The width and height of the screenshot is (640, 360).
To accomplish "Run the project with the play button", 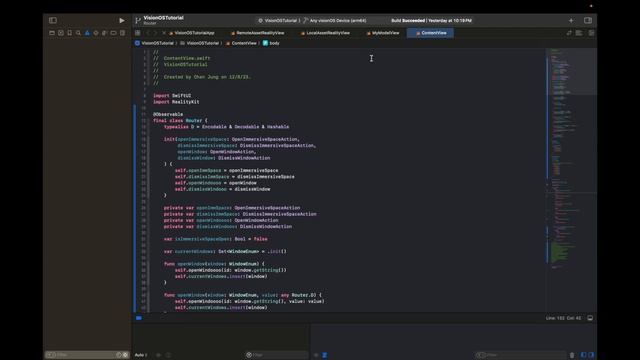I will 122,20.
